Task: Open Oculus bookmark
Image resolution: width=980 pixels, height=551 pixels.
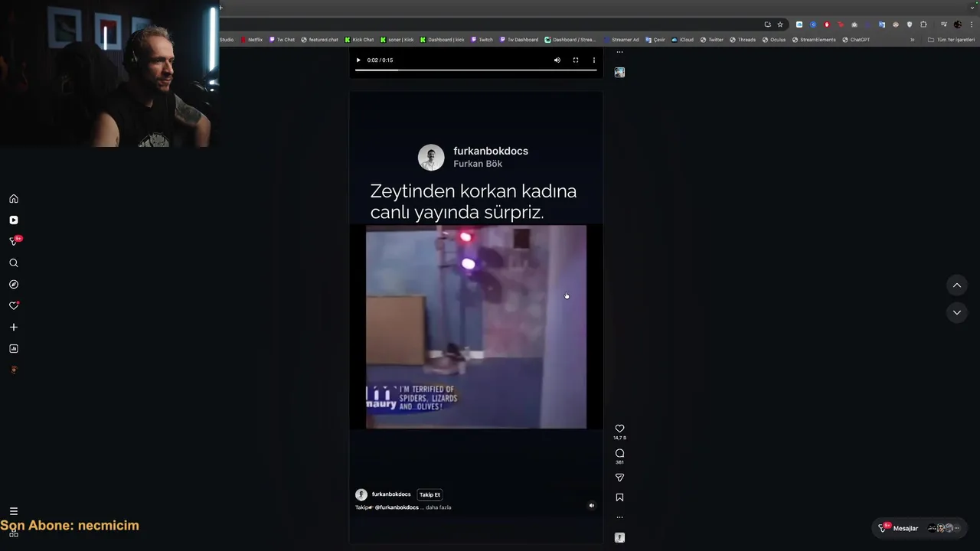Action: click(774, 40)
